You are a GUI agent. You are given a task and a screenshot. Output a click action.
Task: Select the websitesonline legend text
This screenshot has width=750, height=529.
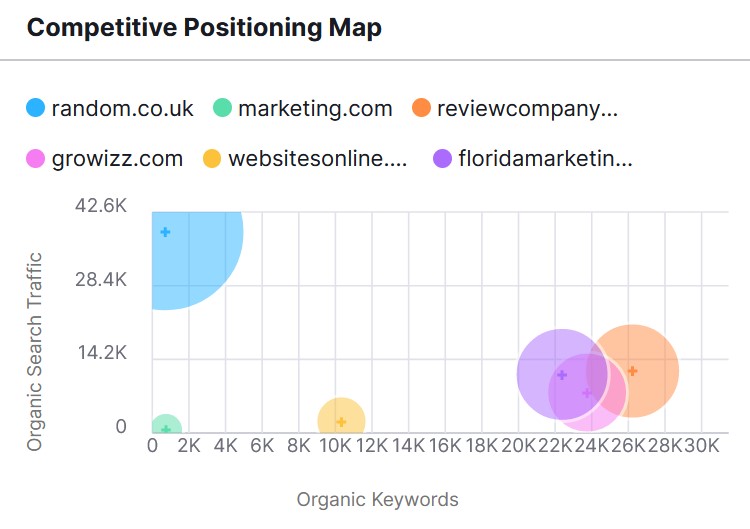click(318, 158)
